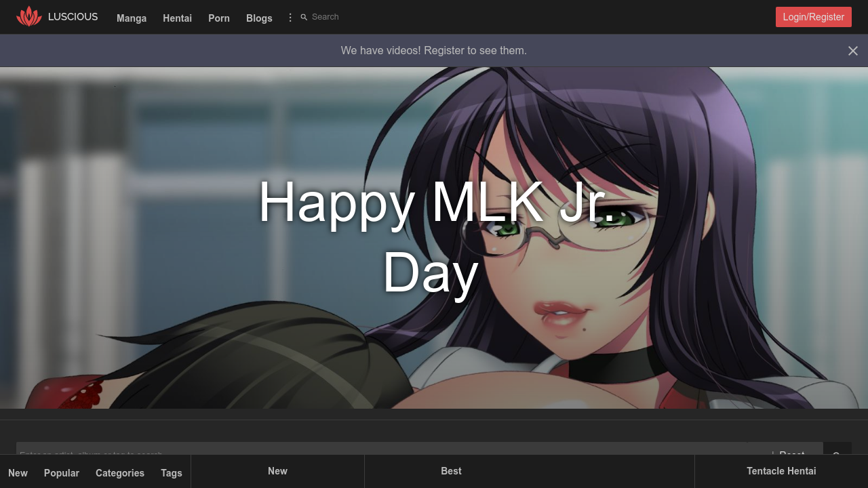
Task: Select the Best tab
Action: point(451,471)
